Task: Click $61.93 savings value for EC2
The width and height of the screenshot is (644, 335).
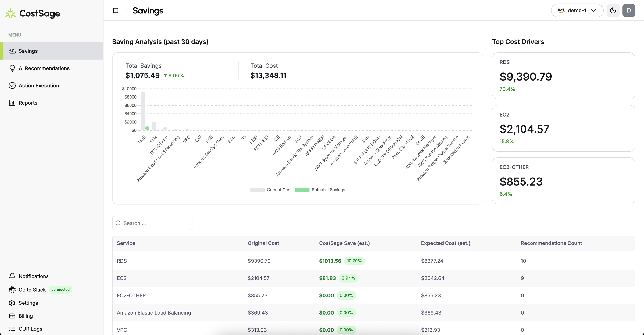Action: (x=327, y=278)
